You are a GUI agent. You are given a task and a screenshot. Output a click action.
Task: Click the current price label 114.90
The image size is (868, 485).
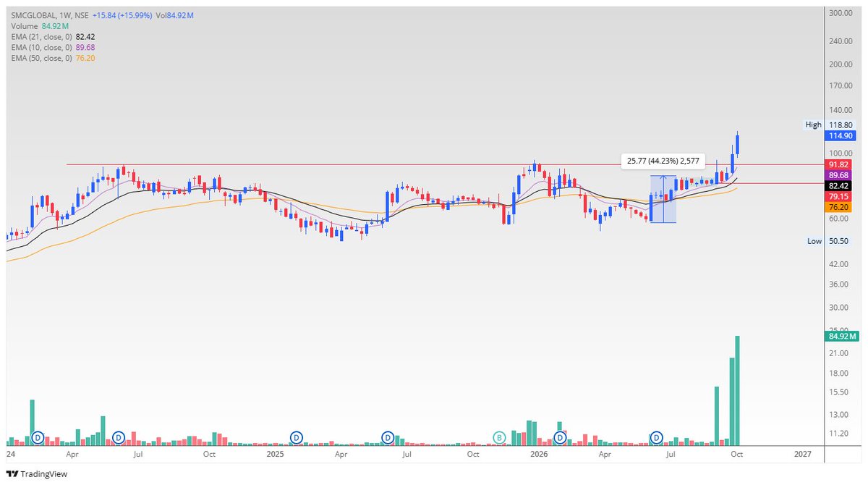point(840,135)
